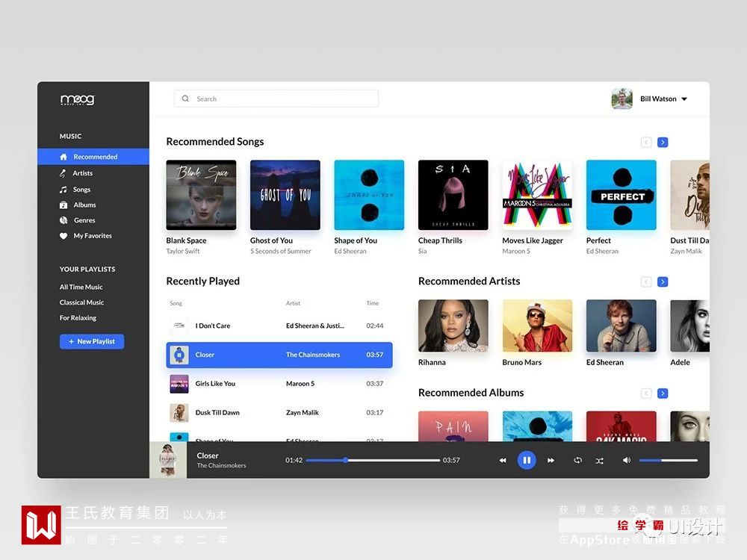Screen dimensions: 747x560
Task: Click the Songs music note icon
Action: pos(63,190)
